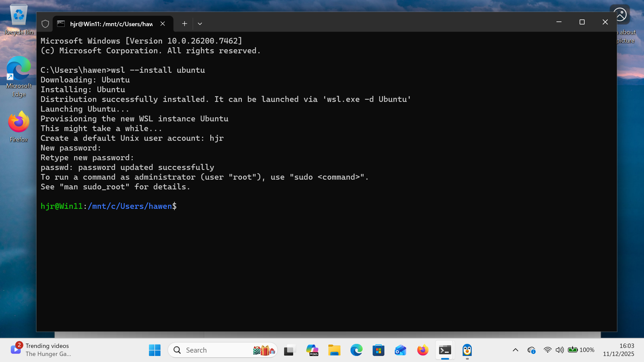This screenshot has width=644, height=362.
Task: Open File Explorer from the taskbar
Action: 334,350
